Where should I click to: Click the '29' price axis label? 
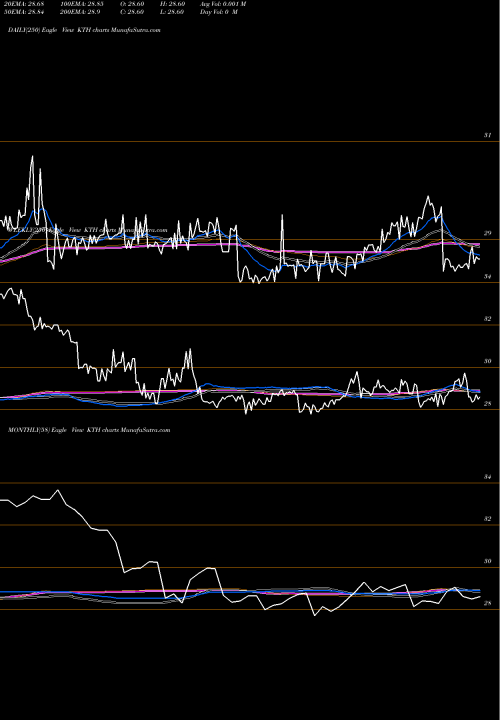click(x=487, y=233)
